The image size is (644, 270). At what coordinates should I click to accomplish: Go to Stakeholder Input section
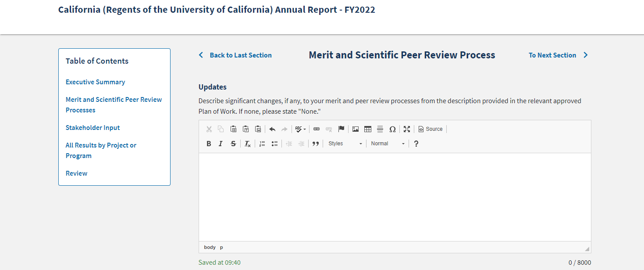(x=93, y=128)
